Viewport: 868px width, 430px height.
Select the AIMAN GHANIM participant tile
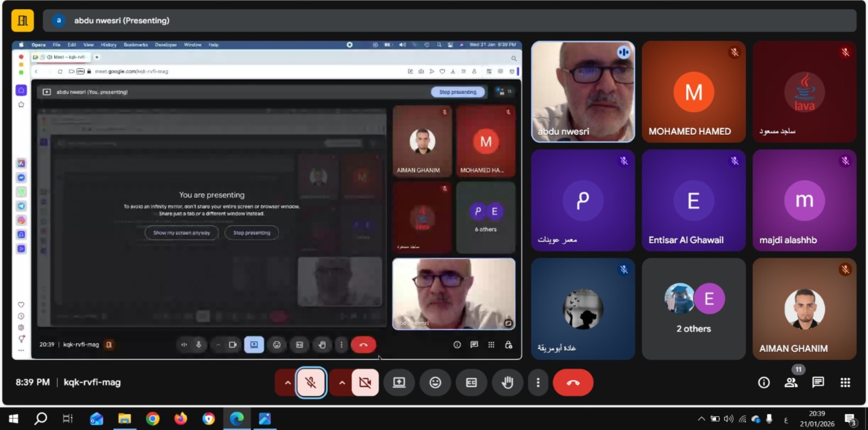point(804,309)
